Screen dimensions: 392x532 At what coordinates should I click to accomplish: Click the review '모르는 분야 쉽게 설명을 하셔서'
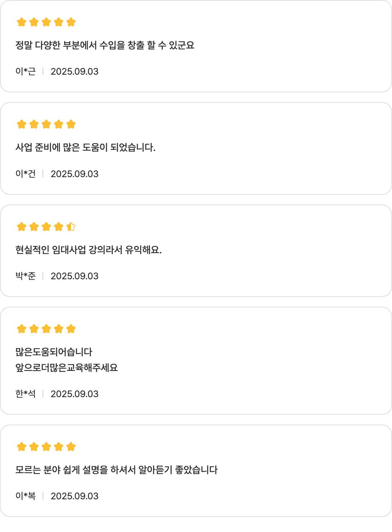pos(116,470)
